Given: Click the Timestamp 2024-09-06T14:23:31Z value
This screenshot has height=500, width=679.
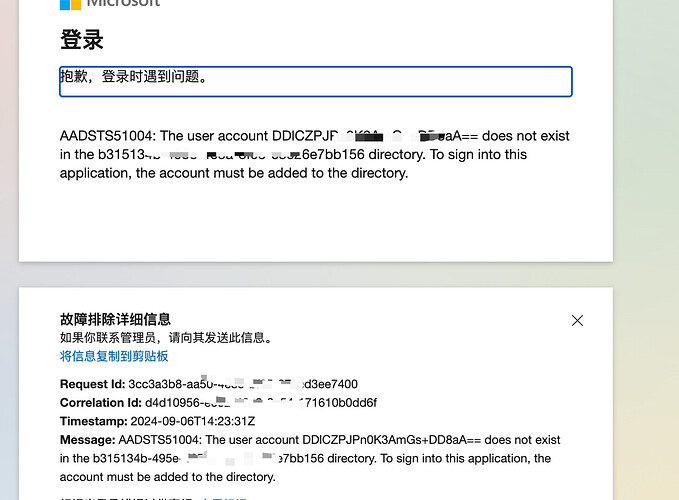Looking at the screenshot, I should [x=193, y=421].
